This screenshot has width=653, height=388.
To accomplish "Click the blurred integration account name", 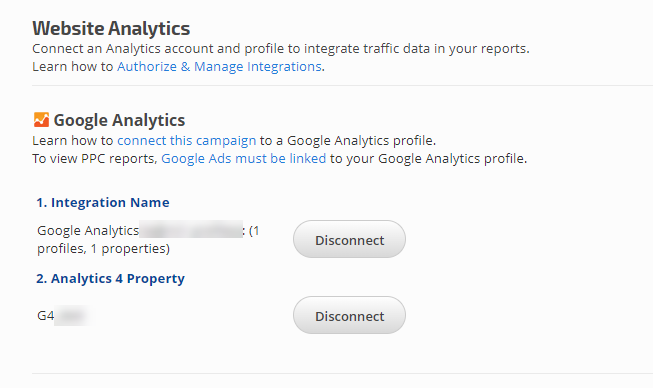I will [x=191, y=229].
